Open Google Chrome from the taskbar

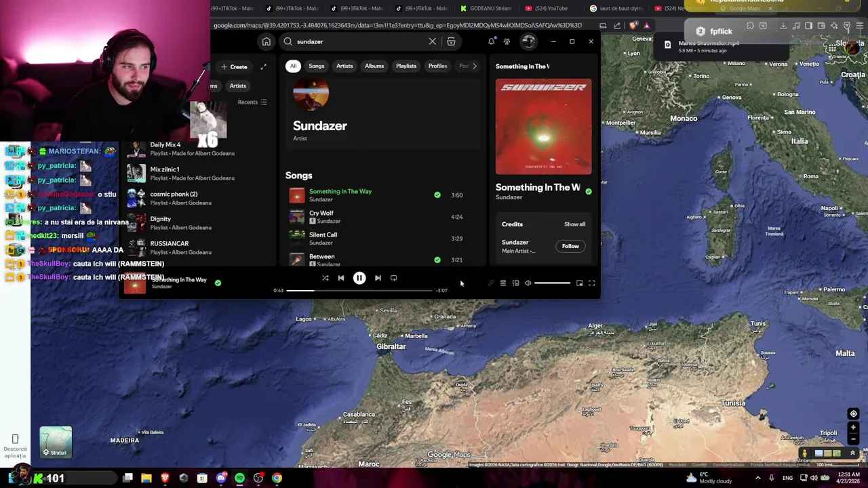coord(277,478)
